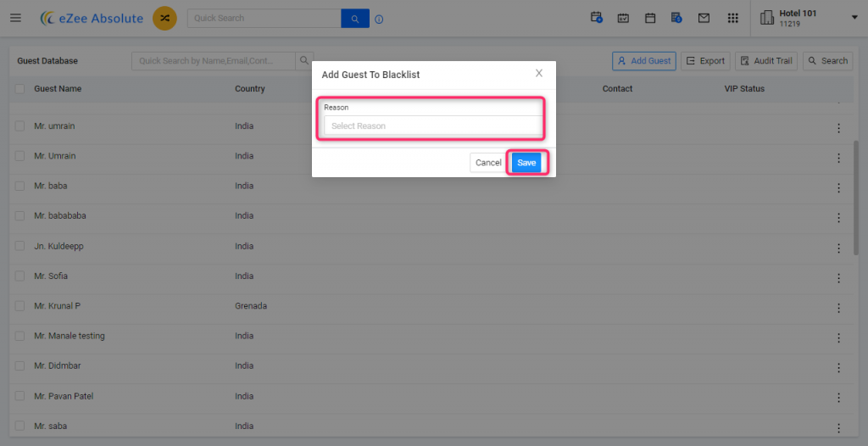Open the info icon beside Quick Search
This screenshot has width=868, height=446.
379,20
